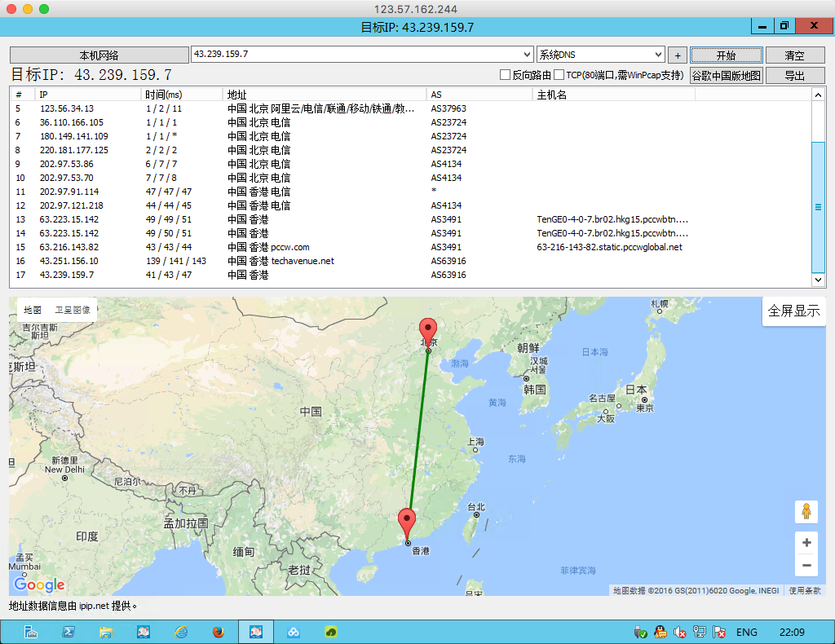Click the 导出 export button
This screenshot has width=835, height=644.
[x=794, y=76]
